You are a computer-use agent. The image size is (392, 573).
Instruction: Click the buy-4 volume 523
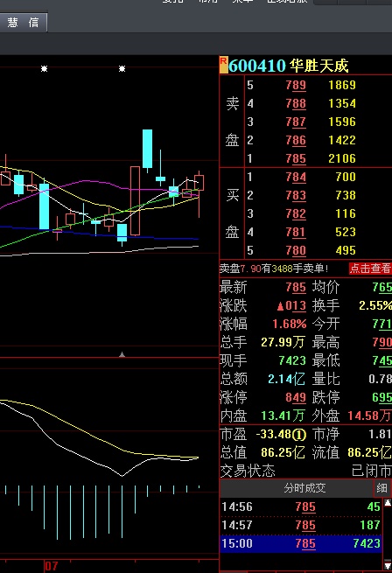[346, 232]
